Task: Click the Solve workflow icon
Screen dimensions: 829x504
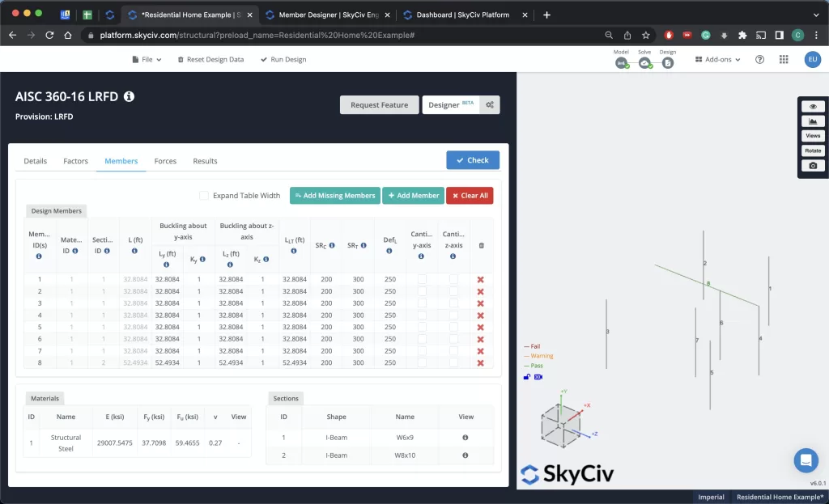Action: [644, 63]
